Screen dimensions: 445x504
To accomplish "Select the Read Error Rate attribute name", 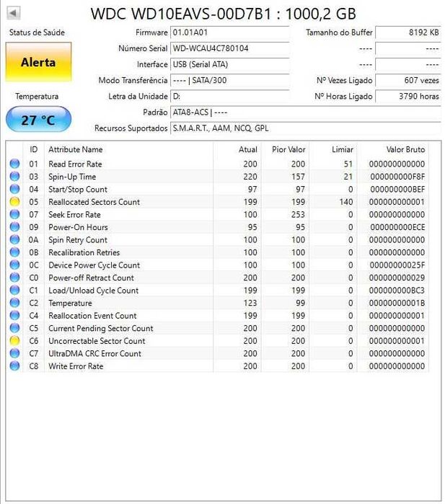I will point(75,164).
